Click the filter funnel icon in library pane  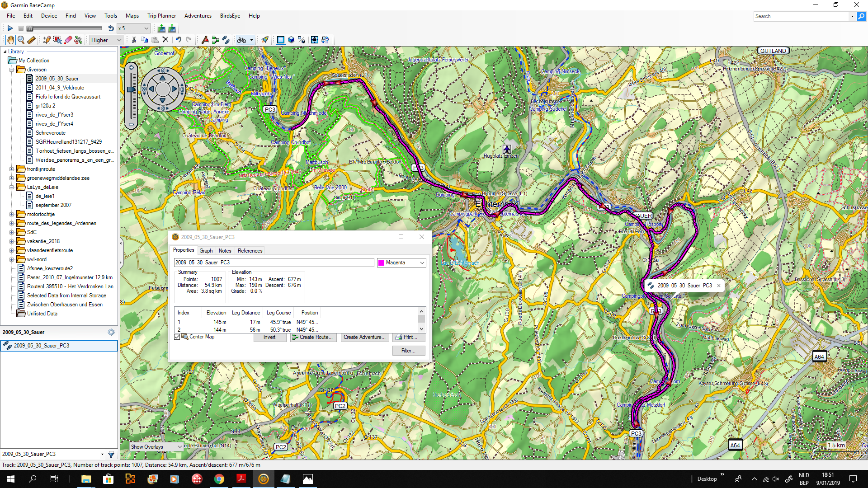point(111,454)
